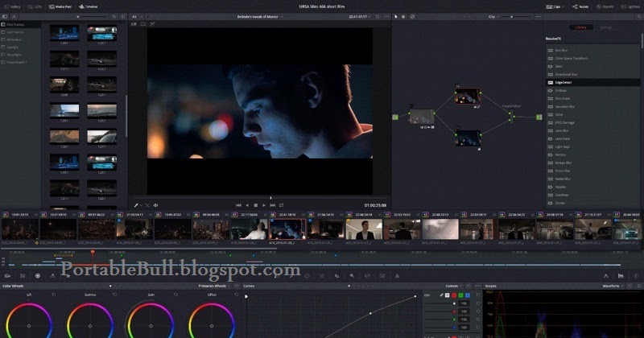Open the Primaries Wheels mode dropdown
Viewport: 644px width, 338px height.
[x=214, y=286]
